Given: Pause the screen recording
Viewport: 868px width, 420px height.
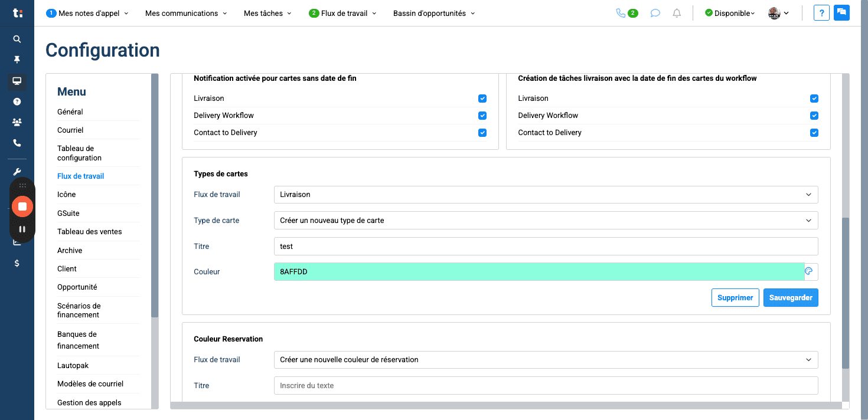Looking at the screenshot, I should pos(22,229).
